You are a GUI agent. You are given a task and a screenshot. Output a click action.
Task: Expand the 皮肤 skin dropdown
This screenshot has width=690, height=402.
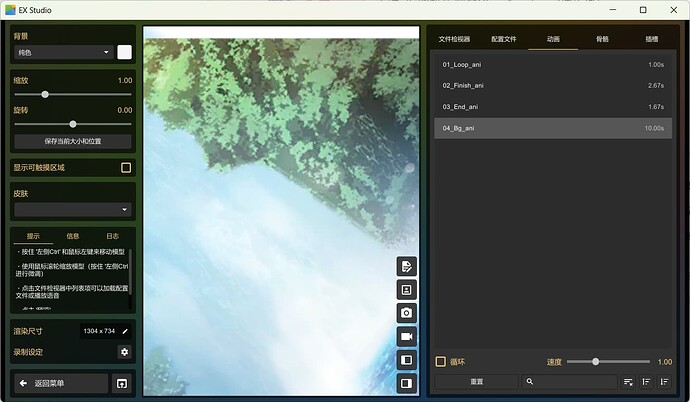pyautogui.click(x=73, y=209)
